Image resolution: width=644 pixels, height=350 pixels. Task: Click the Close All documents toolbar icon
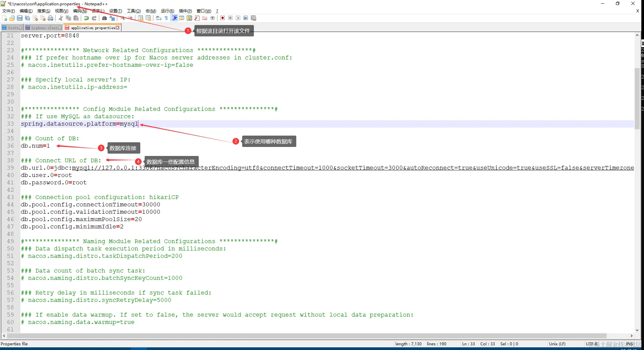tap(43, 18)
